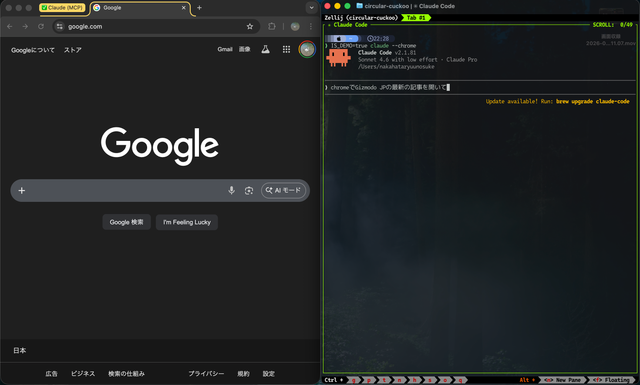640x385 pixels.
Task: Open the 検索の仕組み footer link
Action: (x=127, y=374)
